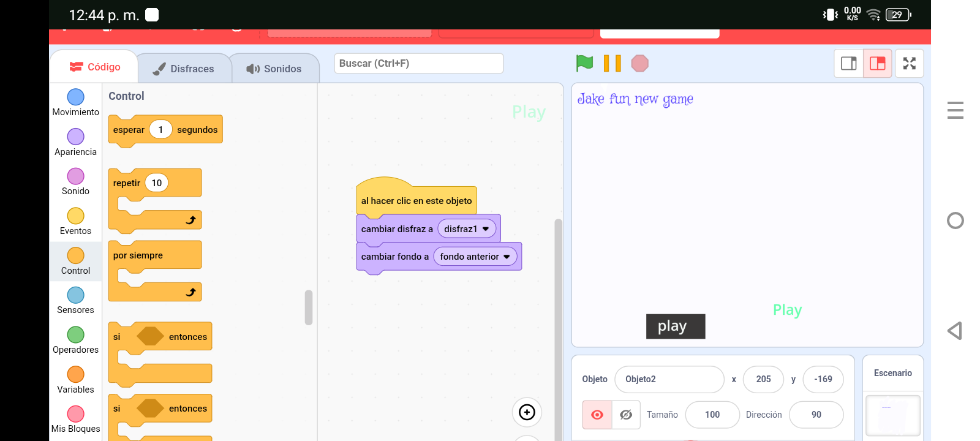This screenshot has height=441, width=980.
Task: Select the Escenario panel header
Action: (892, 373)
